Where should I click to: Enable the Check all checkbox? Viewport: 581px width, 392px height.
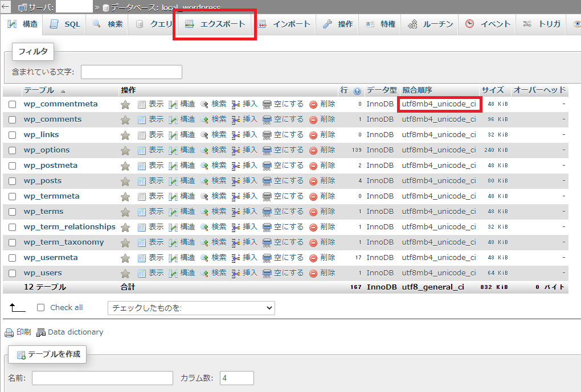[40, 308]
